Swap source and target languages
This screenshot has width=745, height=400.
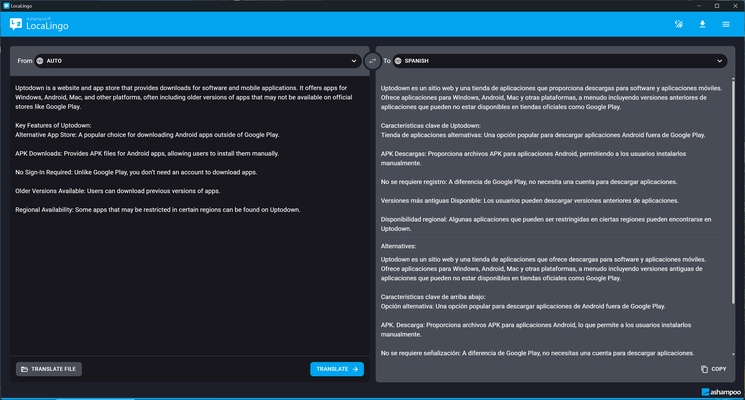(x=372, y=61)
